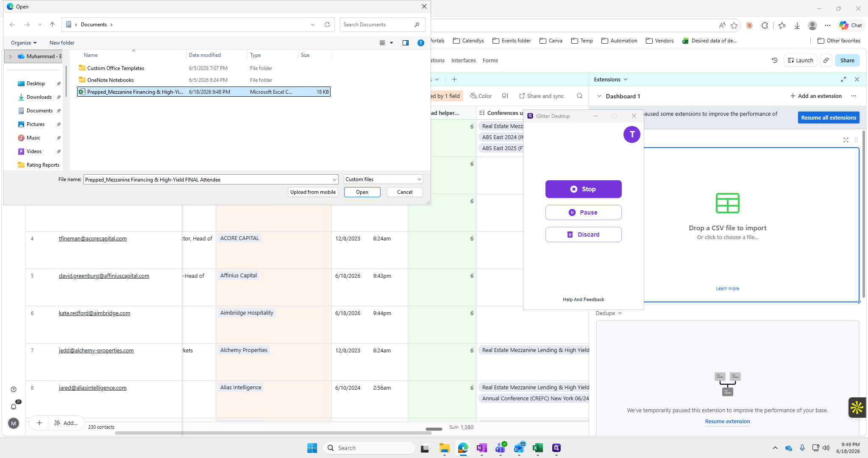The image size is (868, 458).
Task: Open the file dialog help icon
Action: point(421,43)
